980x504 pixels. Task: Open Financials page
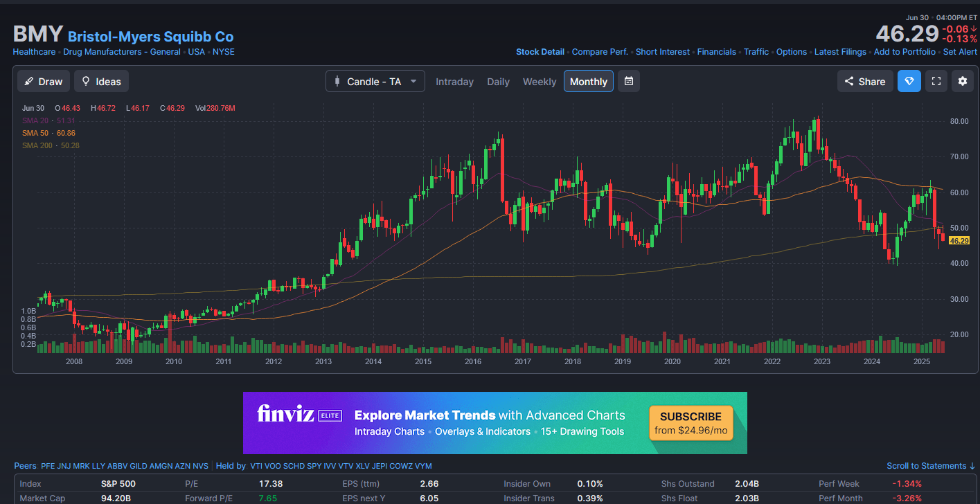click(x=717, y=52)
